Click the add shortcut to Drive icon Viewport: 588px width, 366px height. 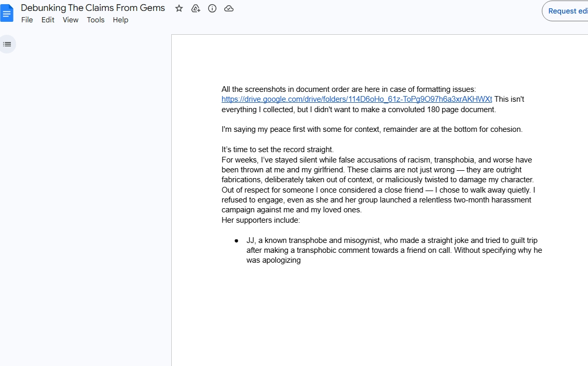point(196,8)
